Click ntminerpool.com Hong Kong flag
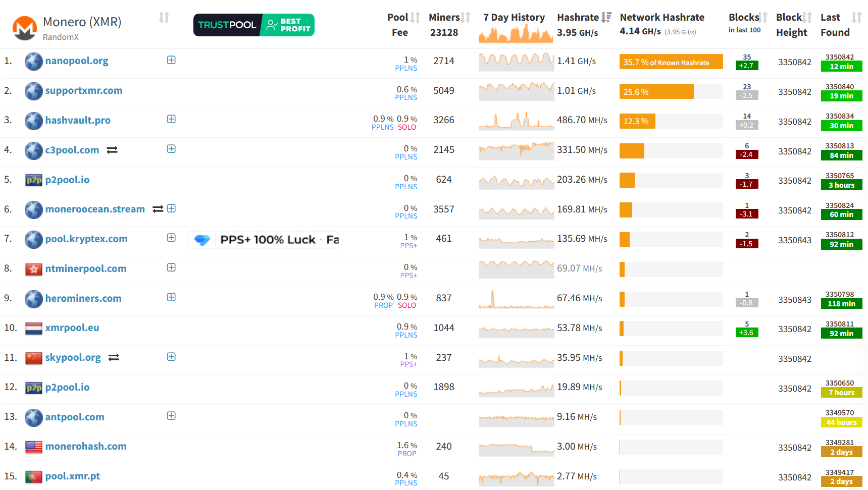This screenshot has width=868, height=490. pyautogui.click(x=34, y=269)
